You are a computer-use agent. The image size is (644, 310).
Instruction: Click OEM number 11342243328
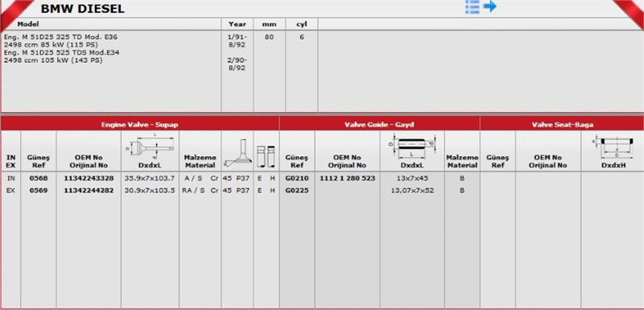[89, 178]
